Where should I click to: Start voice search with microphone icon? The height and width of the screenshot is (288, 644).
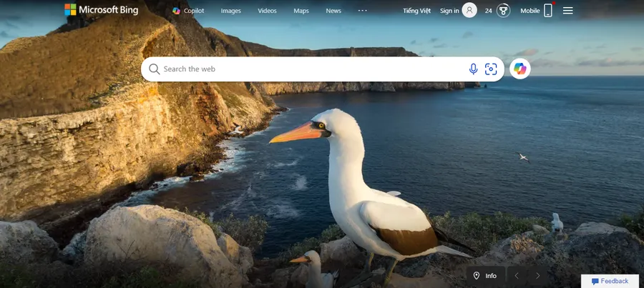point(473,69)
